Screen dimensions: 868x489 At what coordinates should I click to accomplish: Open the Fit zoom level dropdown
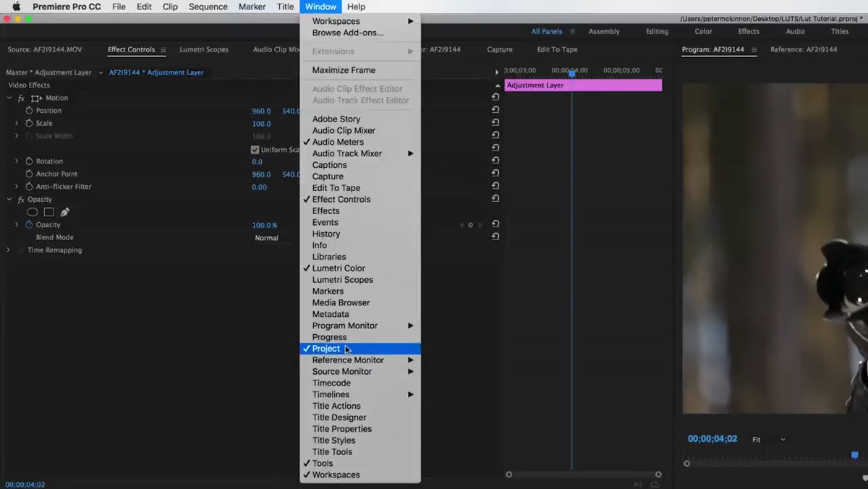(769, 440)
